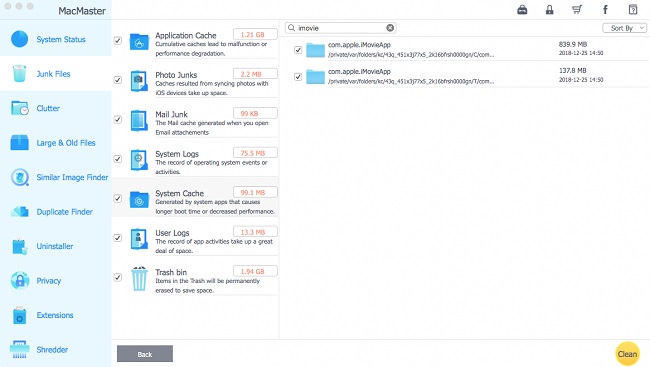Click the 1.21 GB size badge
Image resolution: width=650 pixels, height=367 pixels.
coord(255,34)
